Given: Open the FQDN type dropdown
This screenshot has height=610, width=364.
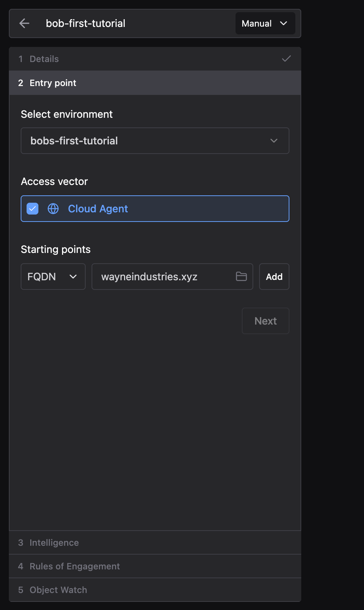Looking at the screenshot, I should pyautogui.click(x=53, y=277).
